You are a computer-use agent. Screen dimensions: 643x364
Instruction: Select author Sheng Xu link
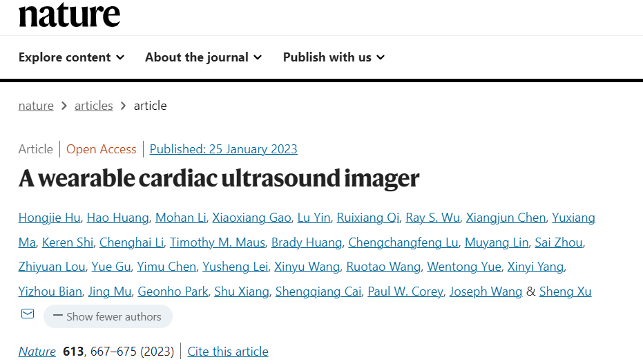point(565,291)
